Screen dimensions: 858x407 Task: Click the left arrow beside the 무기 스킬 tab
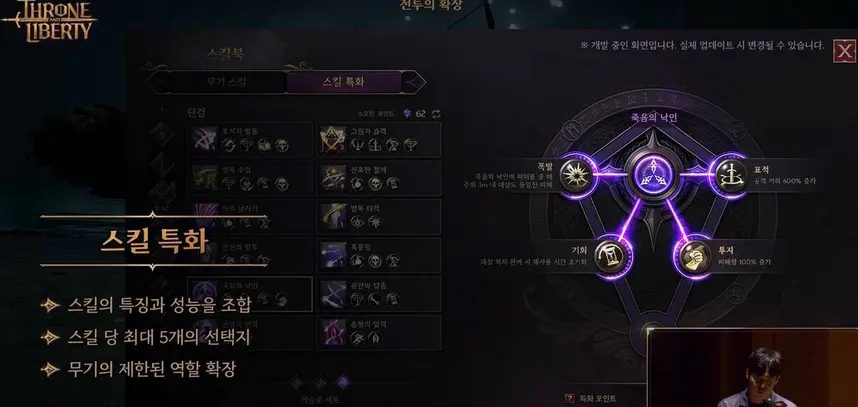(x=158, y=83)
